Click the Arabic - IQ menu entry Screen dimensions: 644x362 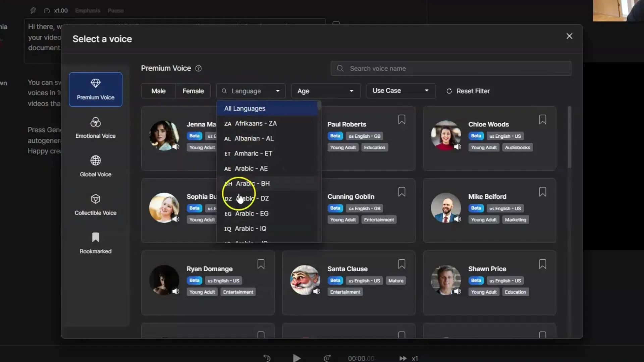[250, 229]
